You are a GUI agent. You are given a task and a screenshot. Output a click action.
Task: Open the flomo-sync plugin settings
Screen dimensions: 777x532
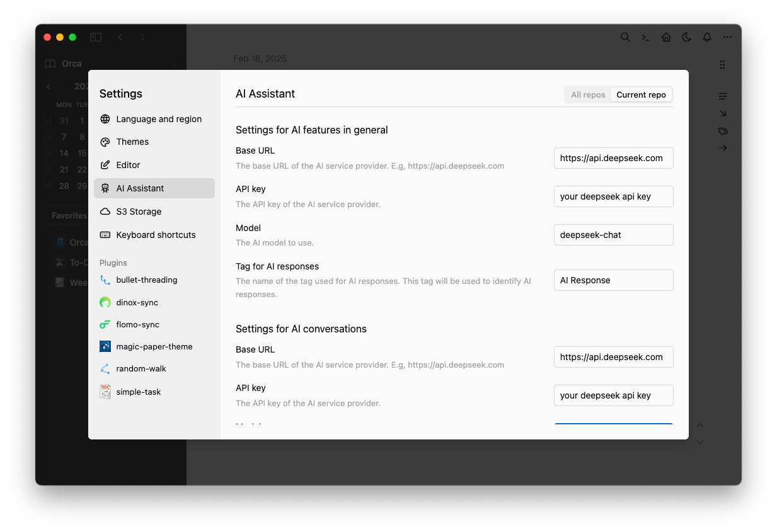pyautogui.click(x=154, y=324)
